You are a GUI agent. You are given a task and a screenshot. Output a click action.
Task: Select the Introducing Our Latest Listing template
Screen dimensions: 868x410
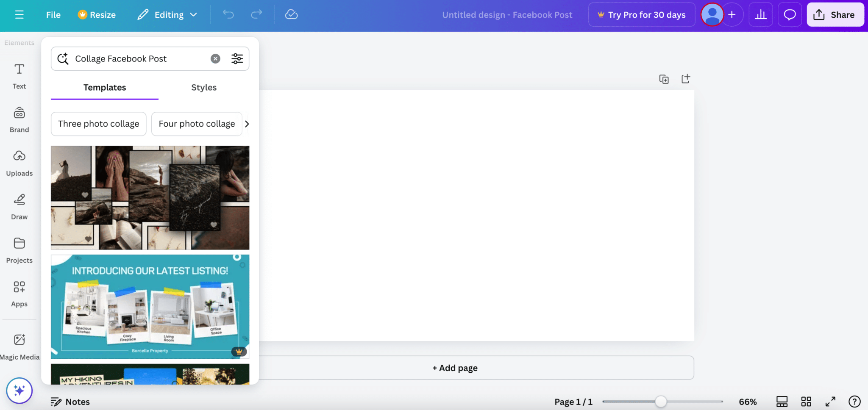(x=150, y=306)
